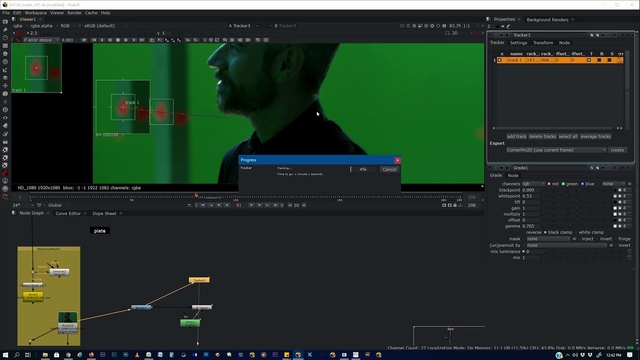Select the plate backdrop label in Node Graph
This screenshot has height=360, width=640.
click(100, 231)
